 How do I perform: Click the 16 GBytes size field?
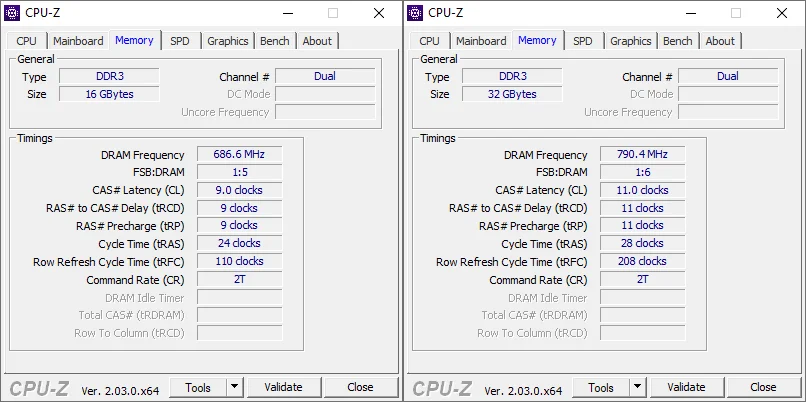pos(109,94)
